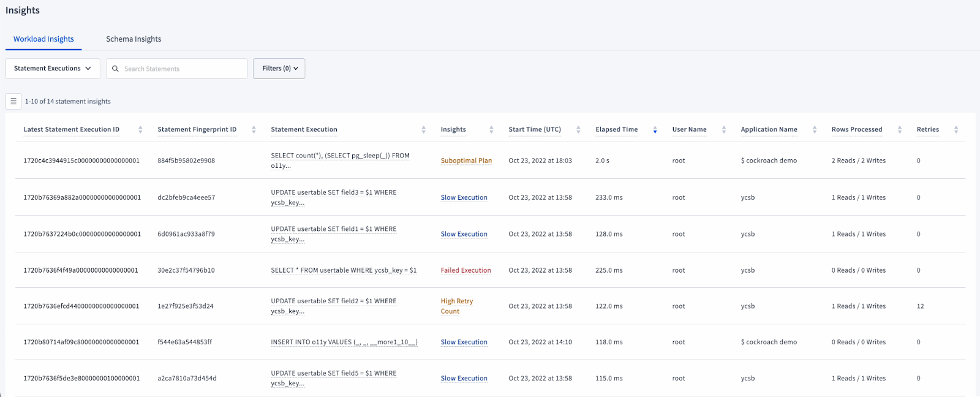The image size is (980, 397).
Task: Sort using Application Name column arrows
Action: coord(815,129)
